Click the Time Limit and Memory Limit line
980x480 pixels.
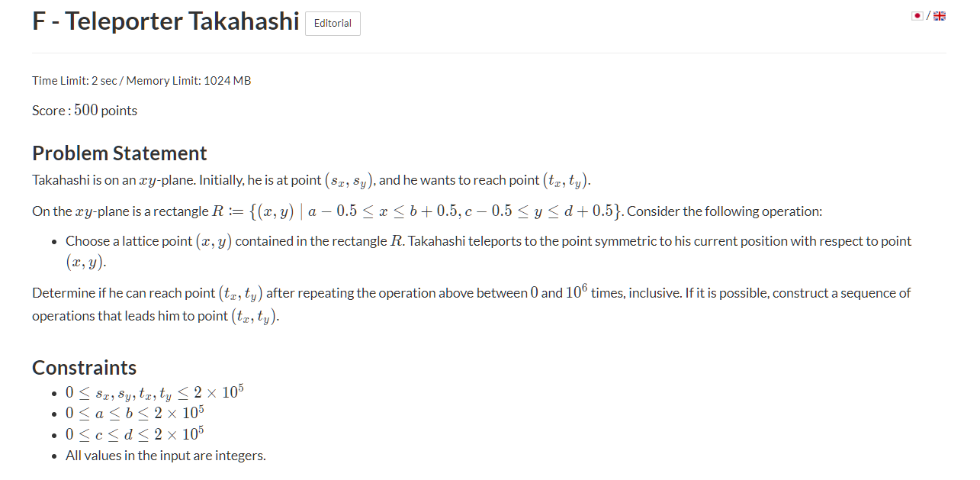click(142, 81)
